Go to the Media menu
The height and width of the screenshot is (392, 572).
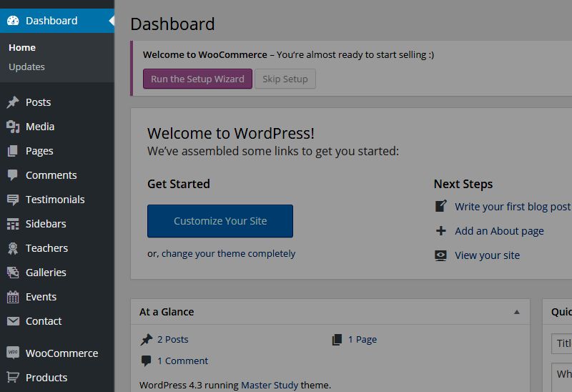tap(57, 127)
